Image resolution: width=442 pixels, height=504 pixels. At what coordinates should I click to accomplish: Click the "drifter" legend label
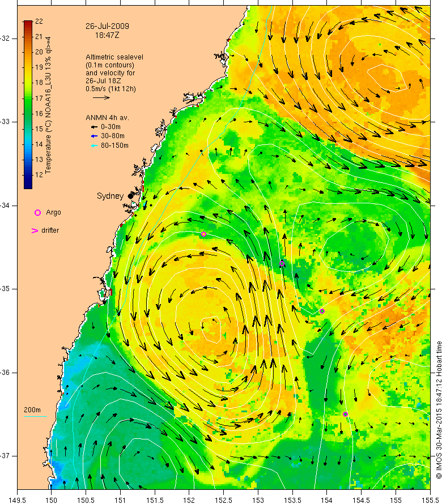(x=50, y=230)
